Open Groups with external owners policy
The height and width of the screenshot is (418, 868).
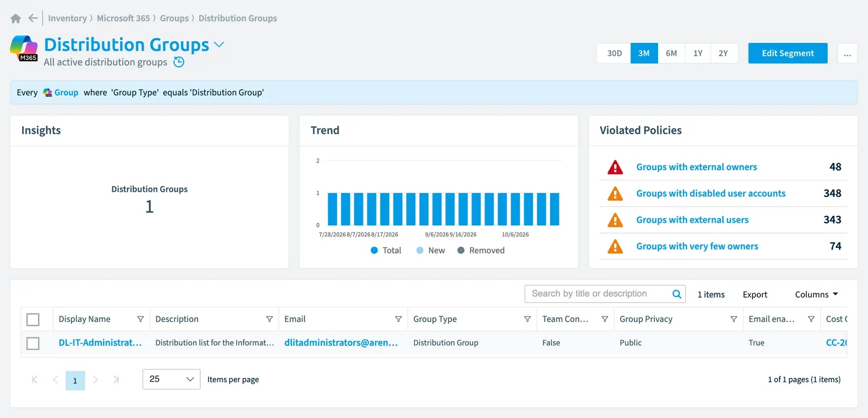coord(697,167)
